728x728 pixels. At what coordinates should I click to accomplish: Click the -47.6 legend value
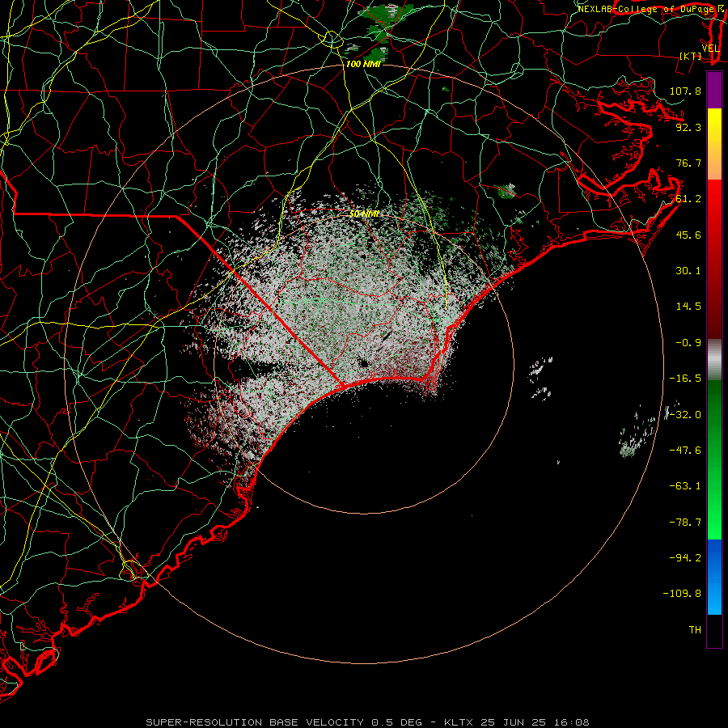(x=685, y=451)
